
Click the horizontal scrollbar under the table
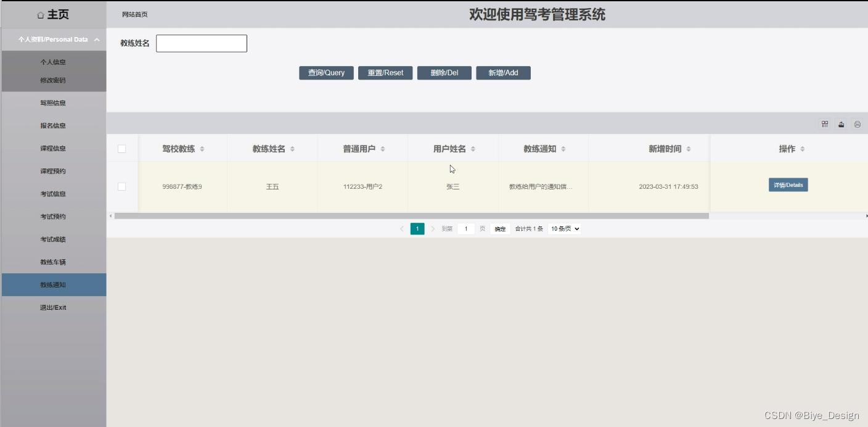pyautogui.click(x=411, y=216)
